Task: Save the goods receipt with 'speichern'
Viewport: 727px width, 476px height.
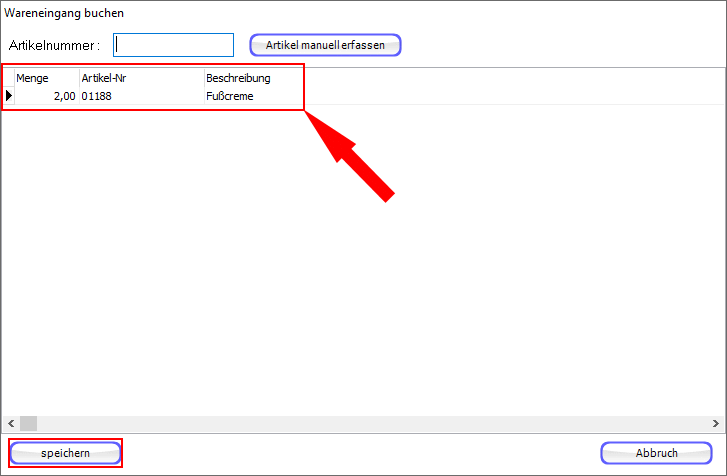Action: click(x=65, y=453)
